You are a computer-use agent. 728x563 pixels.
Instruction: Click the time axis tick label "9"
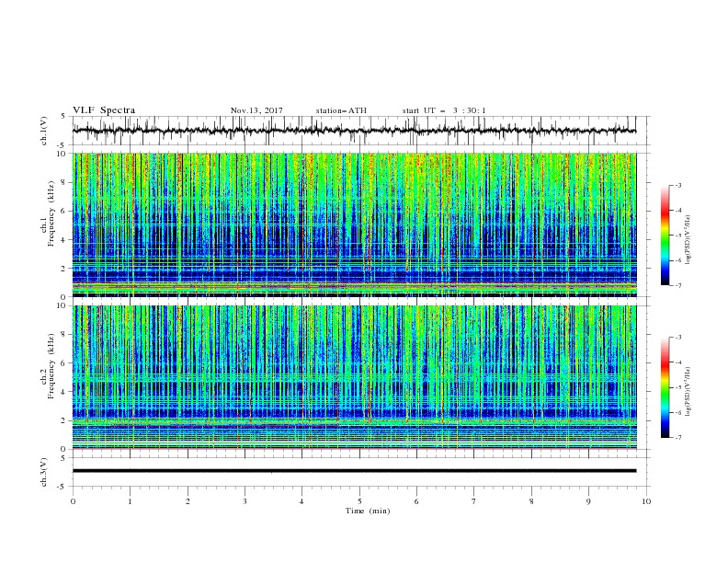coord(588,501)
